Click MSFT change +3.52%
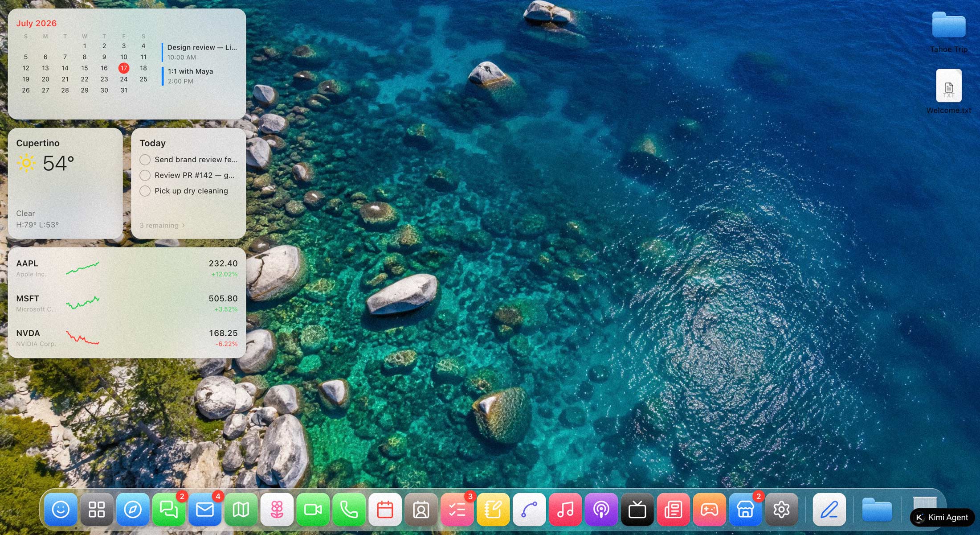This screenshot has width=980, height=535. (226, 309)
